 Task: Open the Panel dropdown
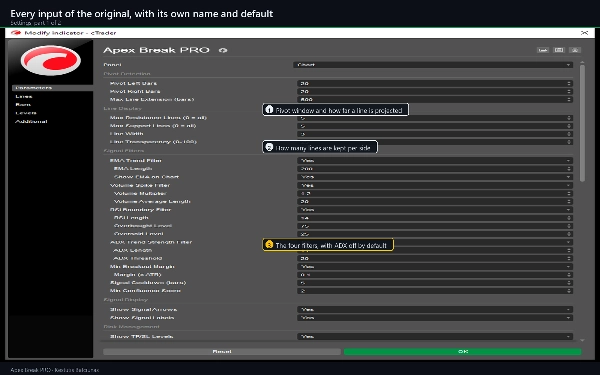433,65
